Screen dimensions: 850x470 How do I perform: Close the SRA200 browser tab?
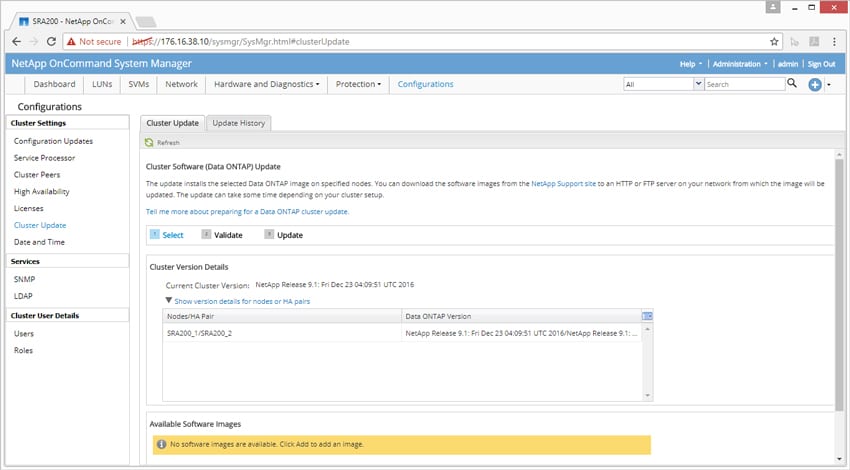[123, 22]
